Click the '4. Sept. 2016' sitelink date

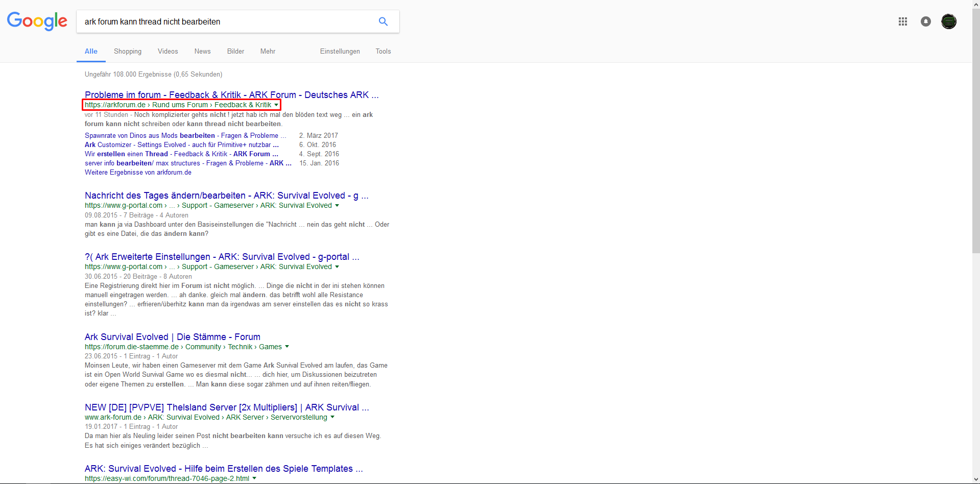(319, 154)
